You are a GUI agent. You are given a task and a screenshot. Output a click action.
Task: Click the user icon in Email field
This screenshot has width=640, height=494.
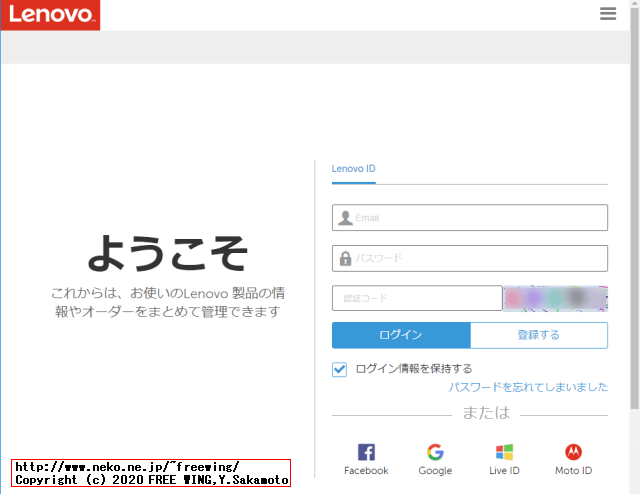(x=345, y=218)
